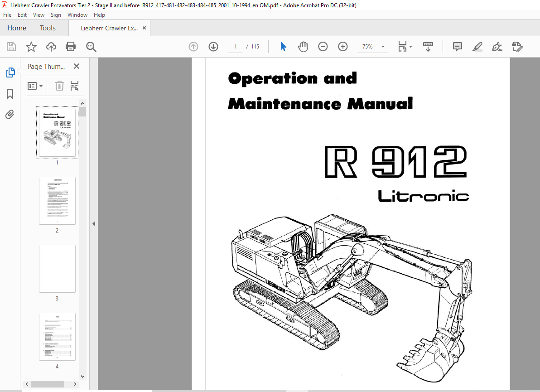540x392 pixels.
Task: Open the Attachments paperclip panel
Action: [x=10, y=114]
